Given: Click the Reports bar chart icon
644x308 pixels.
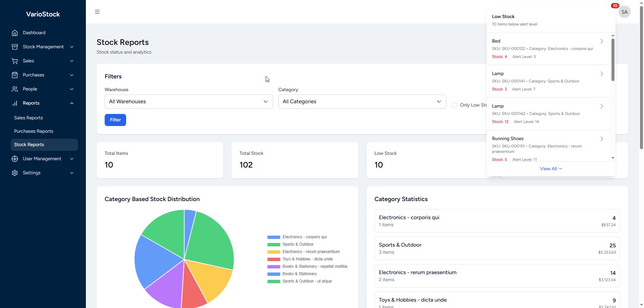Looking at the screenshot, I should [15, 103].
